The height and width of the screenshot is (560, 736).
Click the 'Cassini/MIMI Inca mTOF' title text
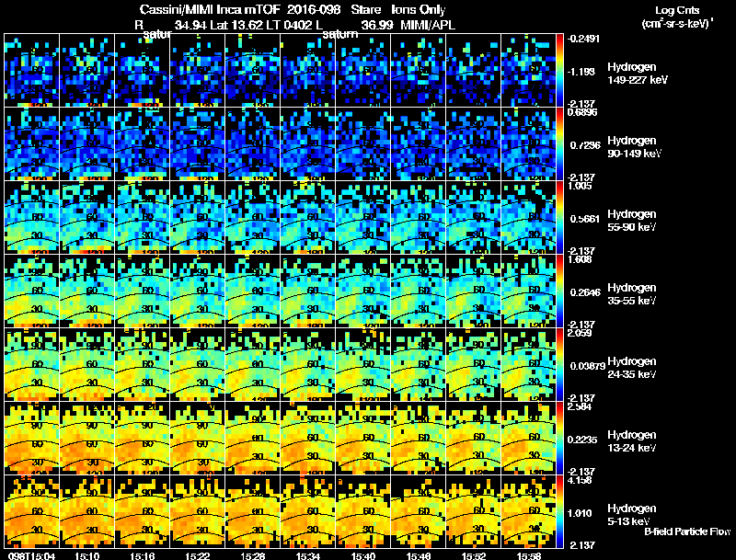(x=210, y=9)
